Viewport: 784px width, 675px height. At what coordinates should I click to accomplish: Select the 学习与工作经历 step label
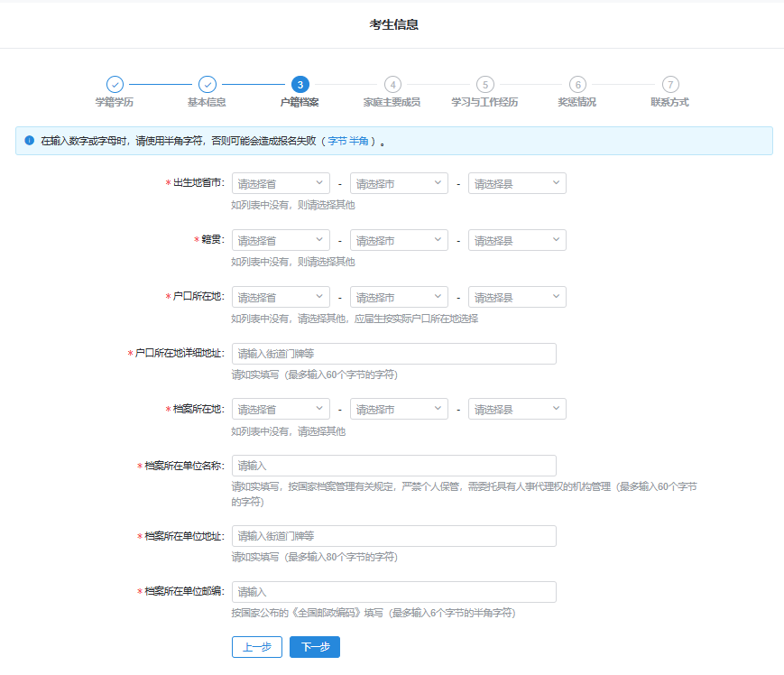click(484, 103)
